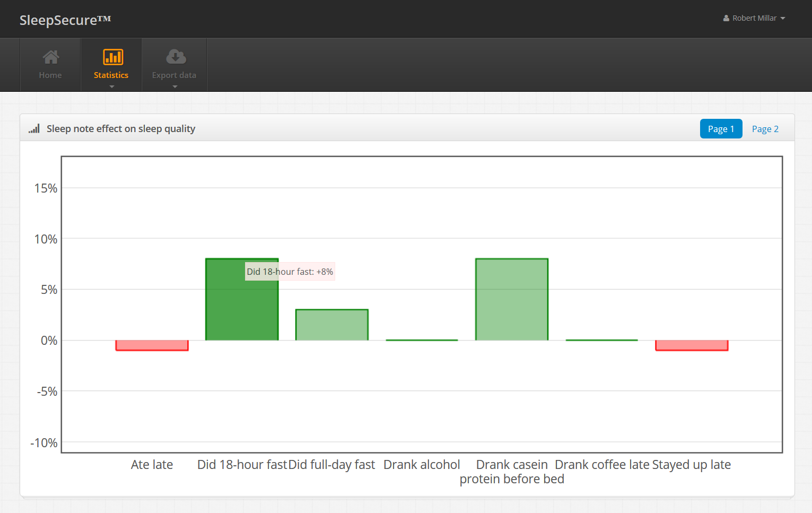Click the -5% y-axis value
Screen dimensions: 812x513
[47, 392]
